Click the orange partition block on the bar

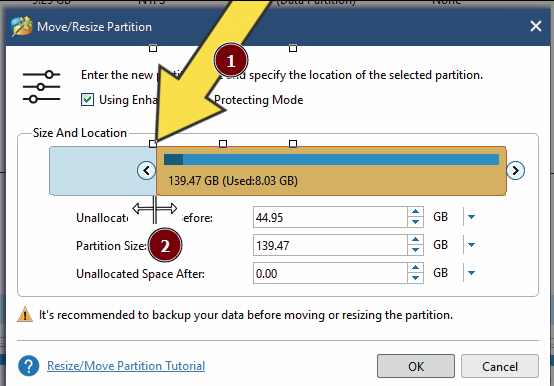[331, 171]
